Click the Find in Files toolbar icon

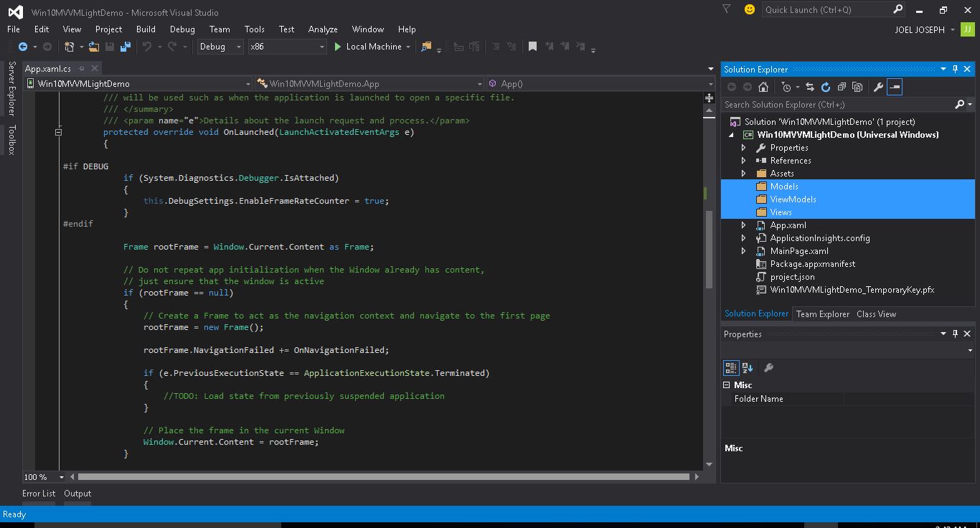coord(426,47)
